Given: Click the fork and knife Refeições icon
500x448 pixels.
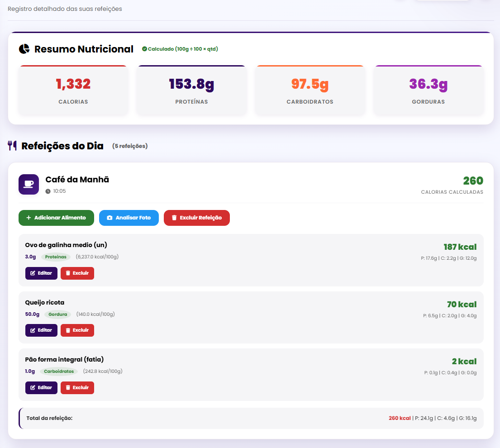Looking at the screenshot, I should point(12,146).
